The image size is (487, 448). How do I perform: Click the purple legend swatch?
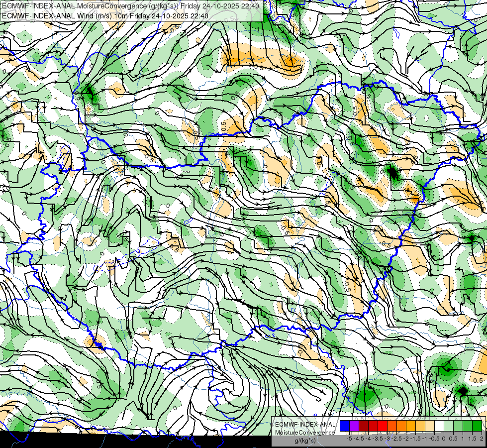point(354,426)
